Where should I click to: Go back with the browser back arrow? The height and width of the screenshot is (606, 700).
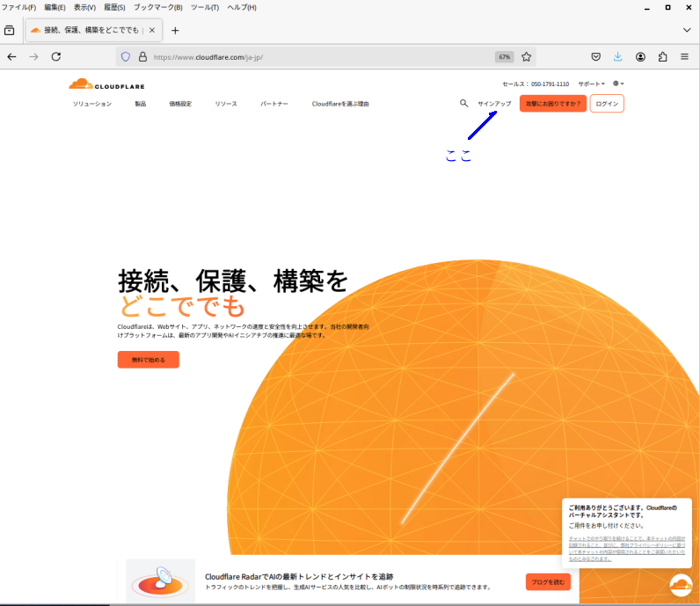point(12,56)
